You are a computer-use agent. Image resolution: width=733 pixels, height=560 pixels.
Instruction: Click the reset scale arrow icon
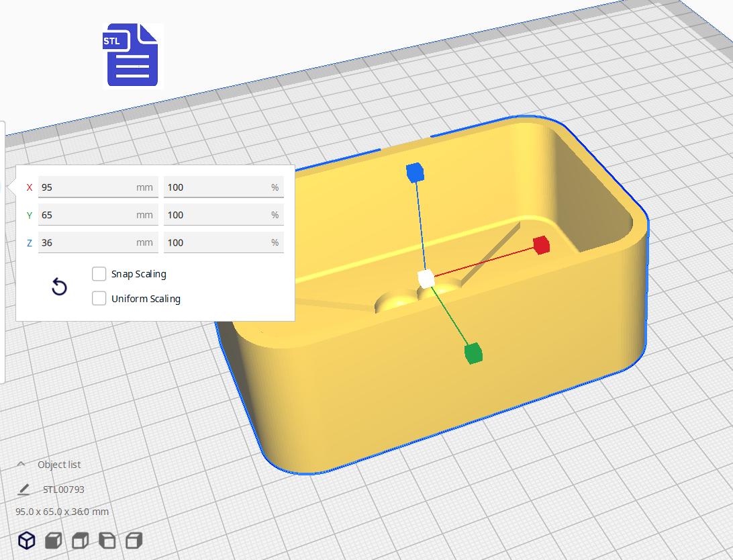pyautogui.click(x=59, y=287)
